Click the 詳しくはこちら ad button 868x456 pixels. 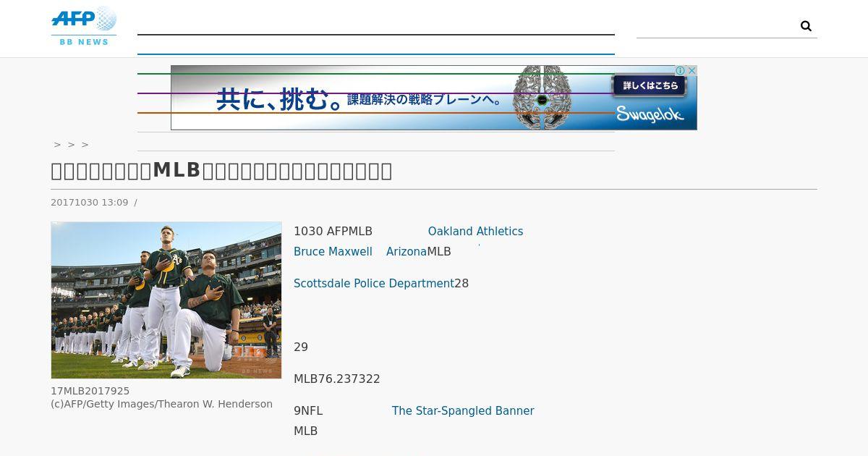point(650,85)
